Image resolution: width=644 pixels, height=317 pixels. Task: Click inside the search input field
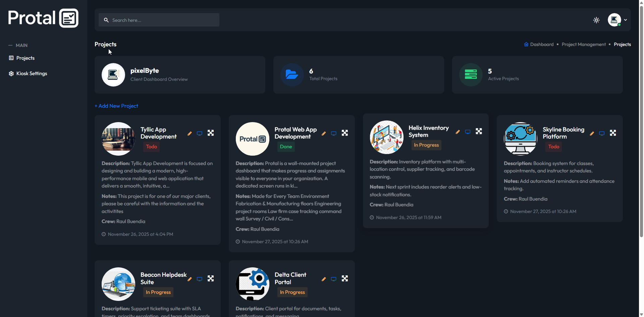coord(158,20)
